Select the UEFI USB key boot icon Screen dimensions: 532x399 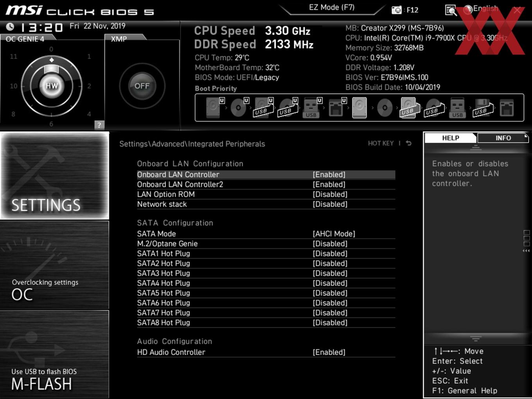[312, 108]
